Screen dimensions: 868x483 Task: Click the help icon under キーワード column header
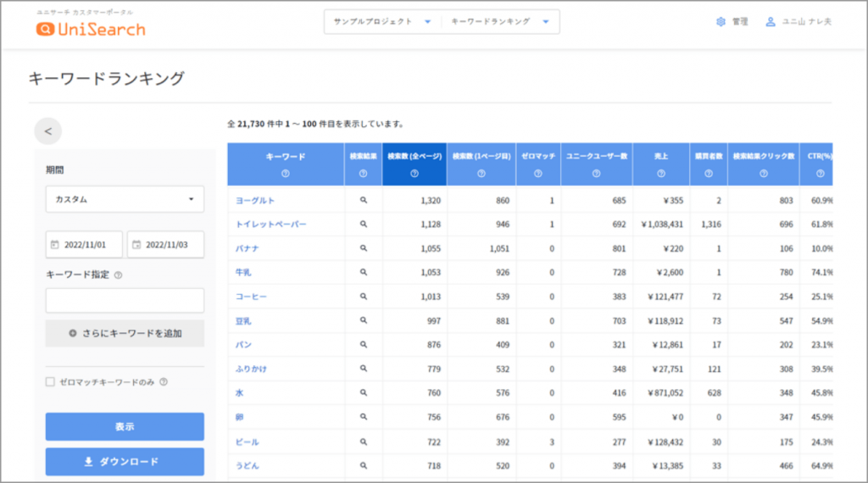[285, 174]
